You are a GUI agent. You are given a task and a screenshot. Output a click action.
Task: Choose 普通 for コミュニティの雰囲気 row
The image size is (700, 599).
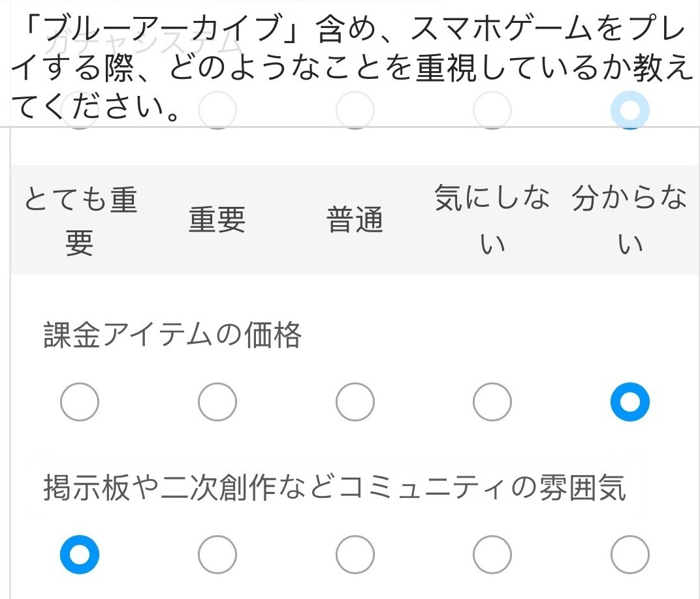[355, 555]
